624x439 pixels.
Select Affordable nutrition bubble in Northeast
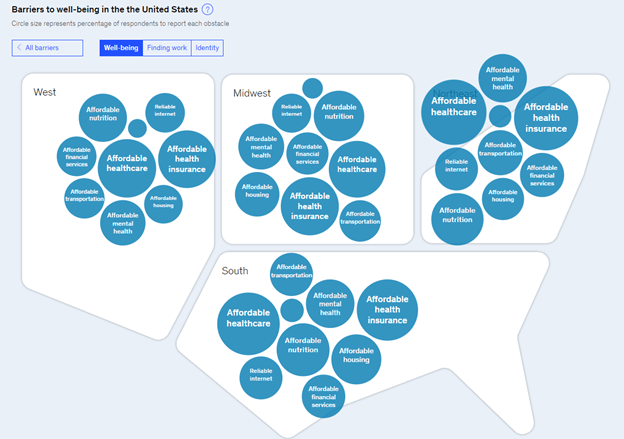[x=457, y=217]
